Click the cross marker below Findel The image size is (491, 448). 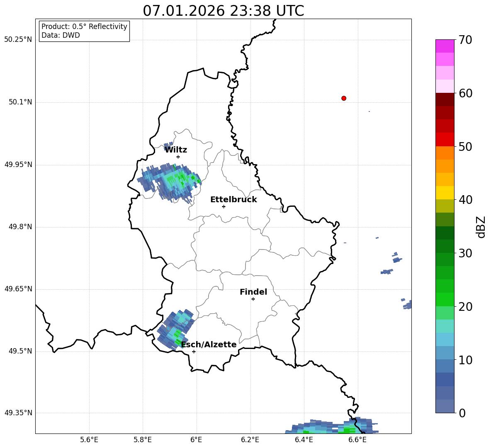253,299
